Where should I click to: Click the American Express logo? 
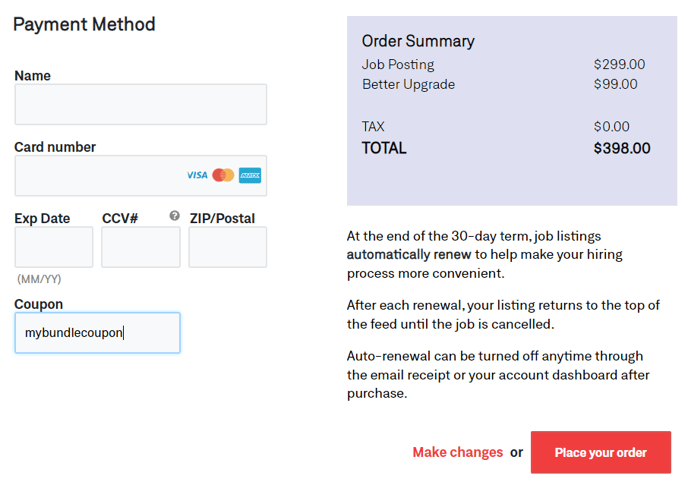click(250, 175)
